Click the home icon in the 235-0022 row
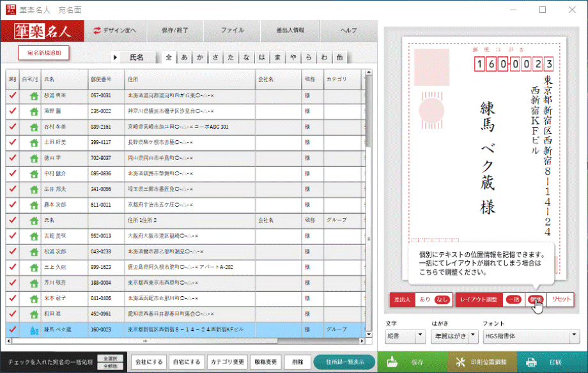 (34, 111)
